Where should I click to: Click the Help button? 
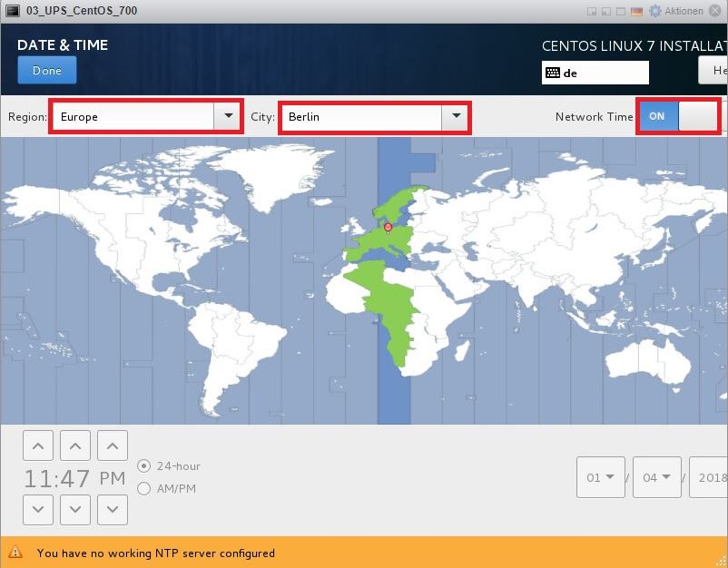[713, 70]
